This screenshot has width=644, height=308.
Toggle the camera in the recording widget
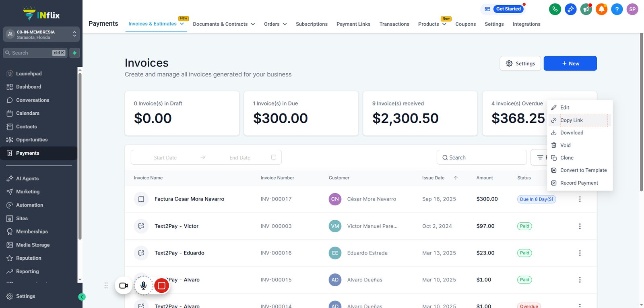(x=124, y=285)
